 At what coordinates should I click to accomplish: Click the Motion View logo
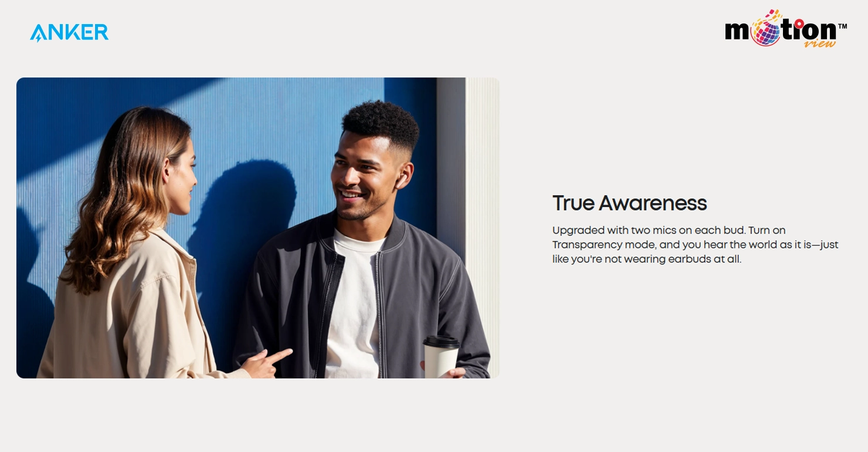click(786, 29)
